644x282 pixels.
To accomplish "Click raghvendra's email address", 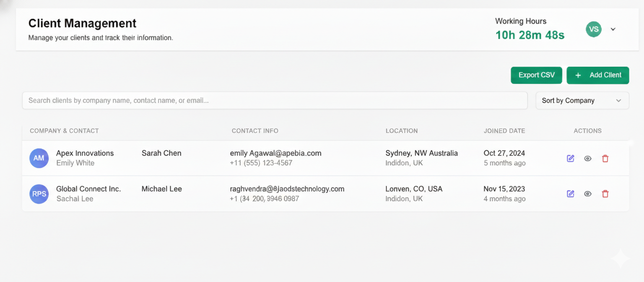I will click(x=287, y=189).
